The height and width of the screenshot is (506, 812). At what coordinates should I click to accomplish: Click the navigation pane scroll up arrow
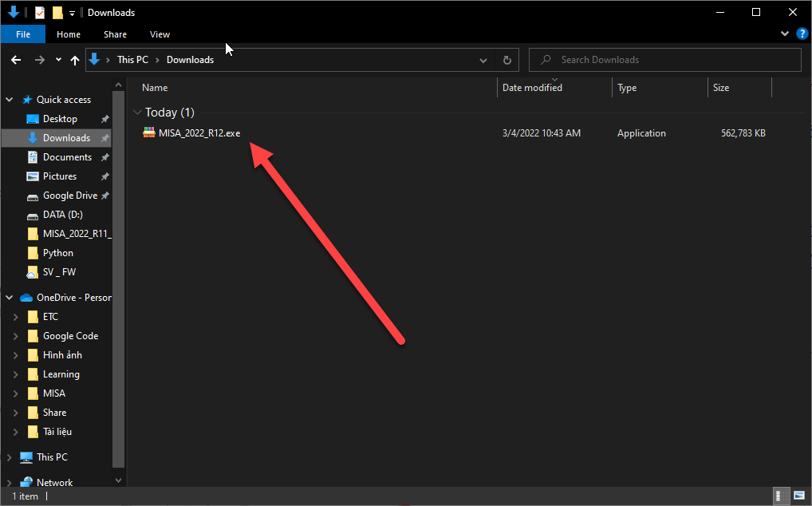point(119,85)
